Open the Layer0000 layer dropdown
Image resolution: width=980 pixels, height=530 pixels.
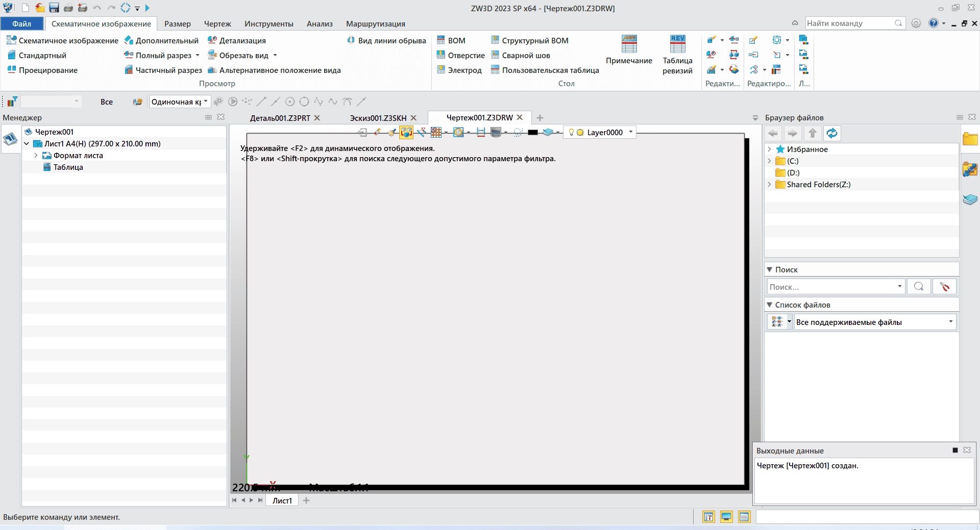point(631,132)
